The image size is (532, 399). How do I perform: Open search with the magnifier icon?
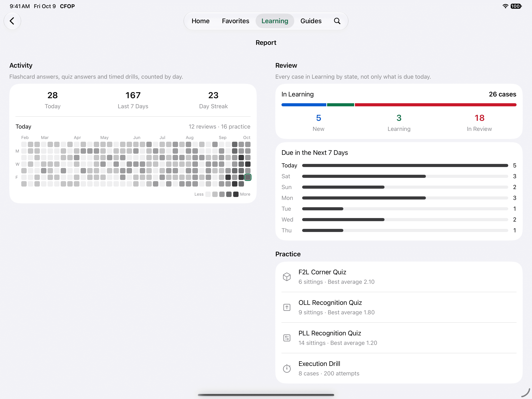pyautogui.click(x=337, y=21)
